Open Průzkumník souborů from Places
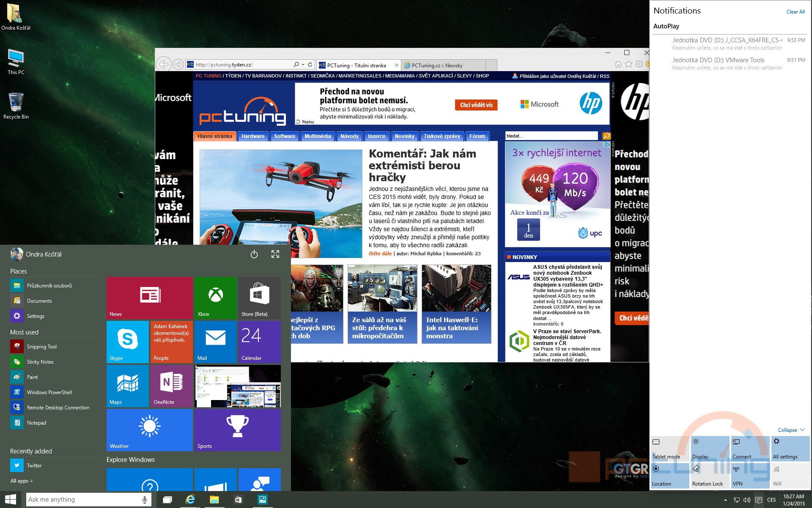Screen dimensions: 812x508 click(x=53, y=285)
